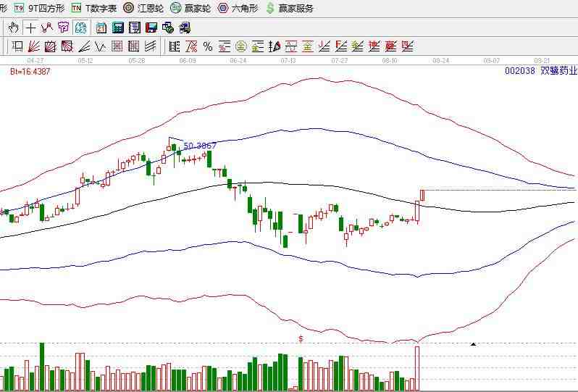Open the T数字表 menu item

94,8
